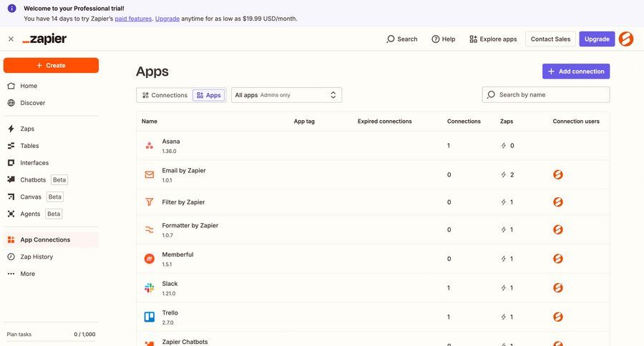Click the Memberful app icon
The image size is (644, 346).
149,259
